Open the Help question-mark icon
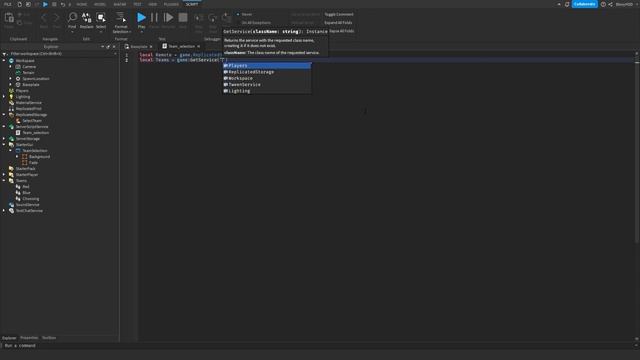 click(x=603, y=4)
